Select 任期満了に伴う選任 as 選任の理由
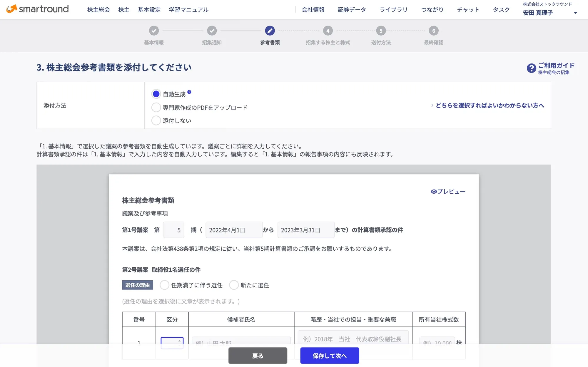The image size is (588, 367). (x=164, y=285)
